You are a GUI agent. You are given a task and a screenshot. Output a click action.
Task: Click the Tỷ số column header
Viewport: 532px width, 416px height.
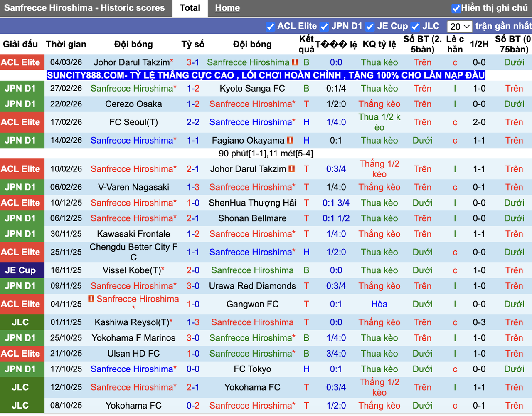[x=193, y=44]
